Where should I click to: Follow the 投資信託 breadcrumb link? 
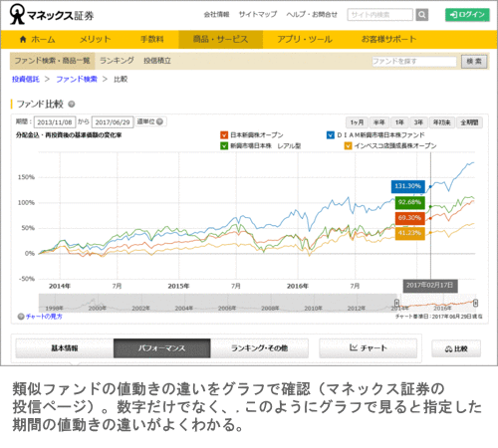pos(26,80)
